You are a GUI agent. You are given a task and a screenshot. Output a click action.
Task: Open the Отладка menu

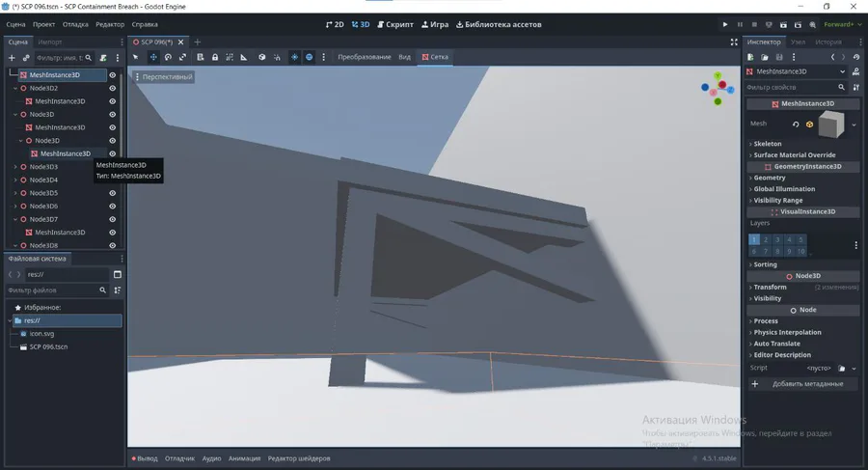point(75,24)
